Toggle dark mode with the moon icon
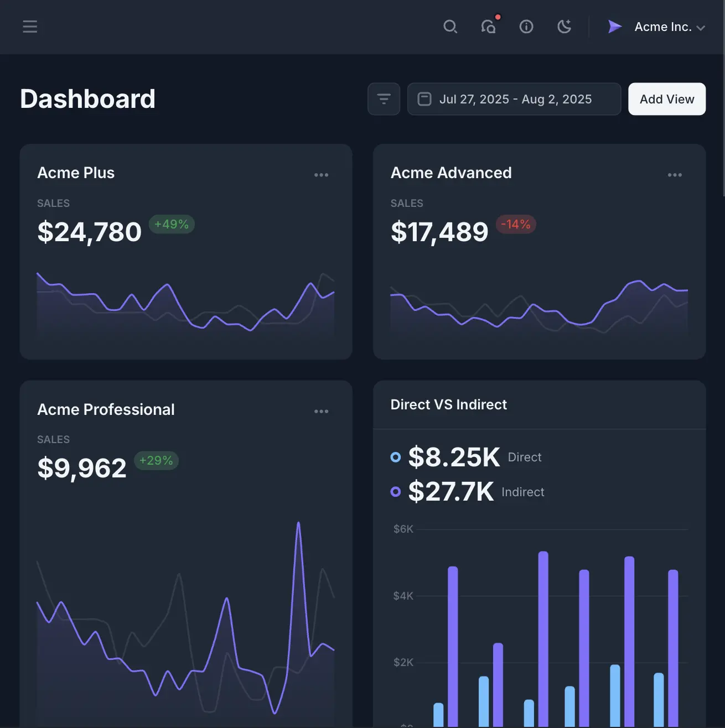The width and height of the screenshot is (725, 728). tap(564, 27)
